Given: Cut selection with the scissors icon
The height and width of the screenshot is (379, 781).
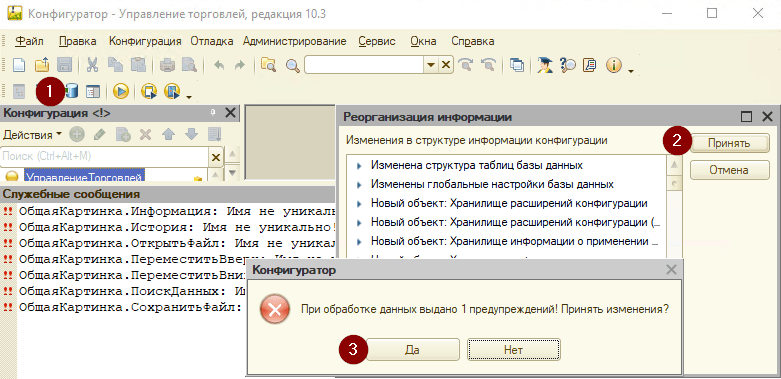Looking at the screenshot, I should click(x=92, y=65).
